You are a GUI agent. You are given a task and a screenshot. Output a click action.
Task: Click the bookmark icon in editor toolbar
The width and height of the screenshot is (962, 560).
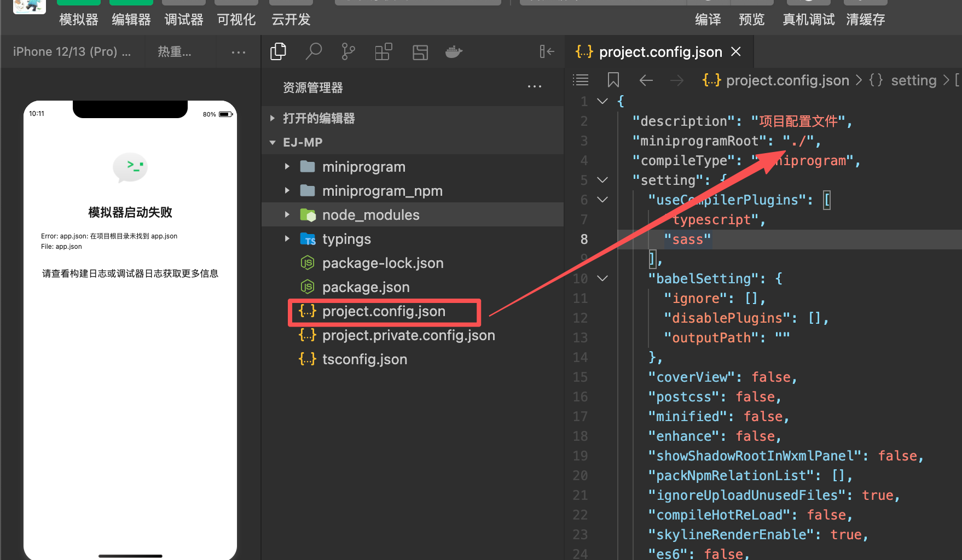(613, 80)
